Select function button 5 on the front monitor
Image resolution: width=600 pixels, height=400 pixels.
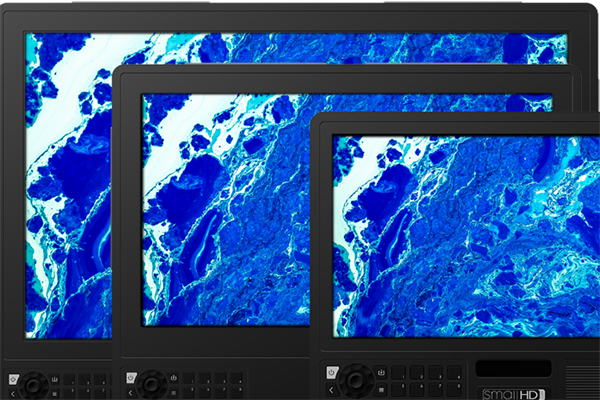tap(398, 390)
